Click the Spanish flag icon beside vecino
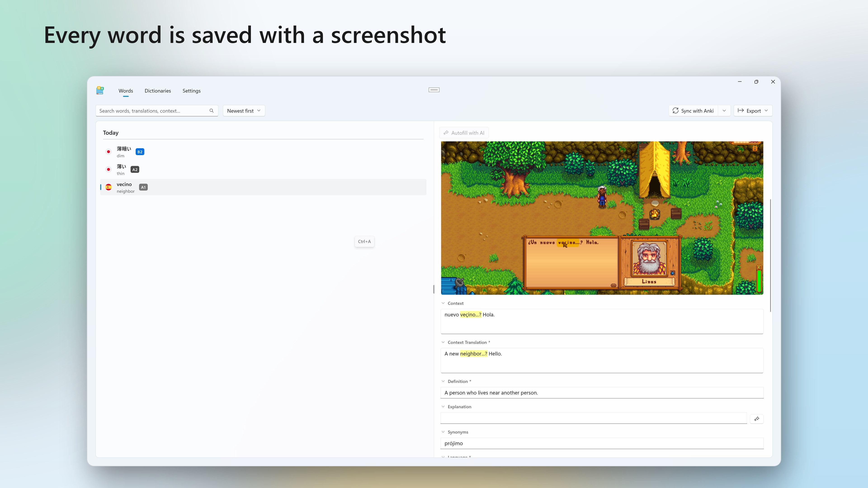Viewport: 868px width, 488px height. point(108,187)
